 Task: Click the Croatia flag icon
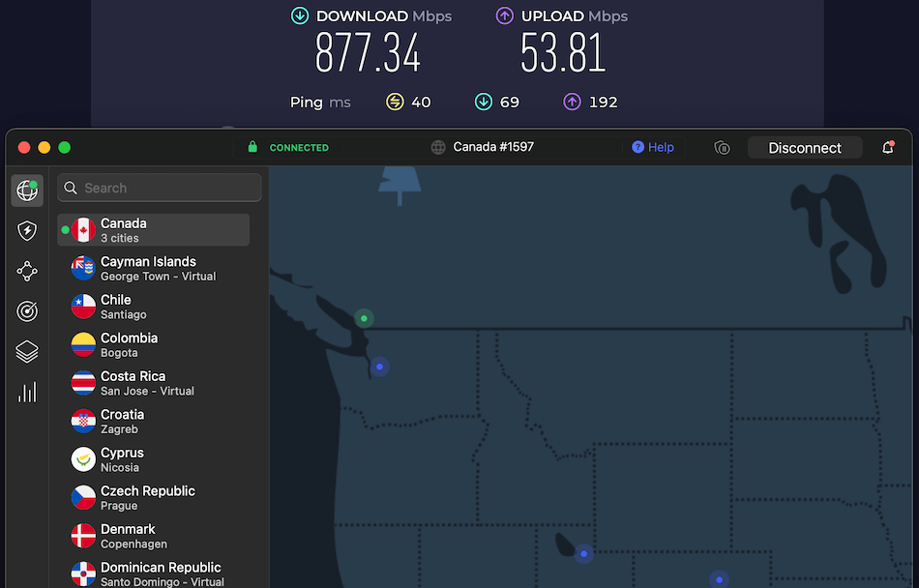tap(83, 421)
